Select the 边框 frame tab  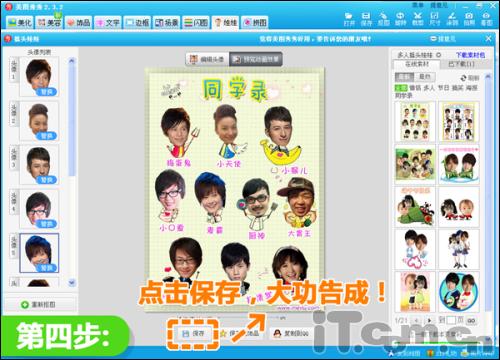pyautogui.click(x=137, y=22)
